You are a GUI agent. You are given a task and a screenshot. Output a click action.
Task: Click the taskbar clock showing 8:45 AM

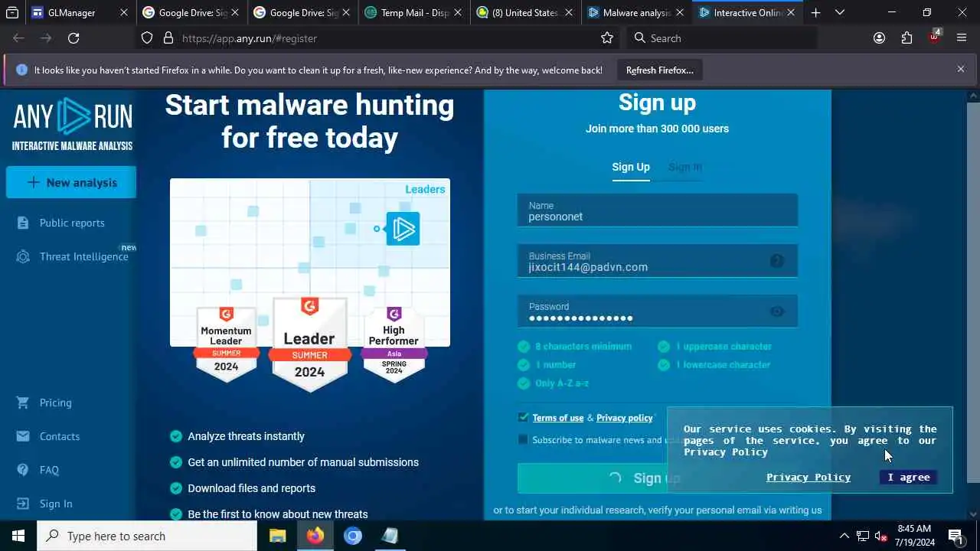point(914,536)
